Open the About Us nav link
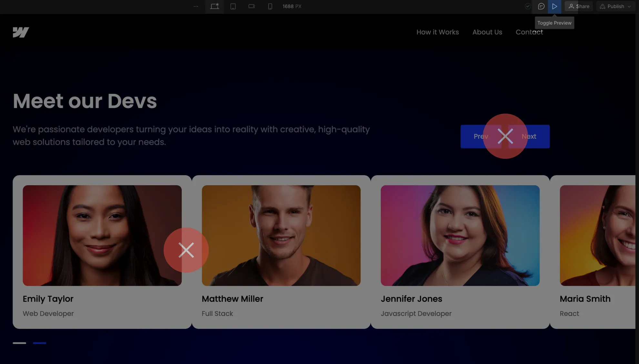This screenshot has height=364, width=639. click(x=487, y=32)
